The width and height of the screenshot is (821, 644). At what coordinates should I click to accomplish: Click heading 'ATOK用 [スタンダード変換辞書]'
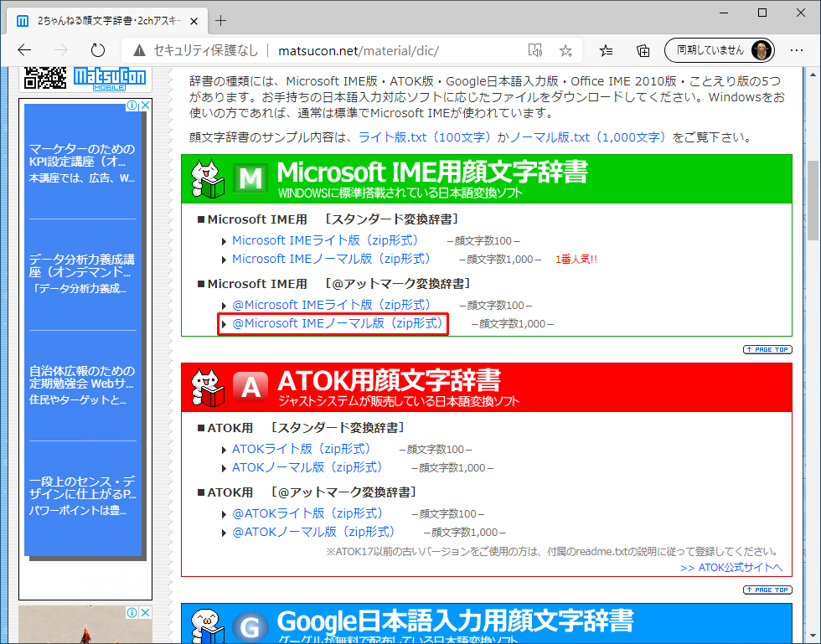point(301,428)
